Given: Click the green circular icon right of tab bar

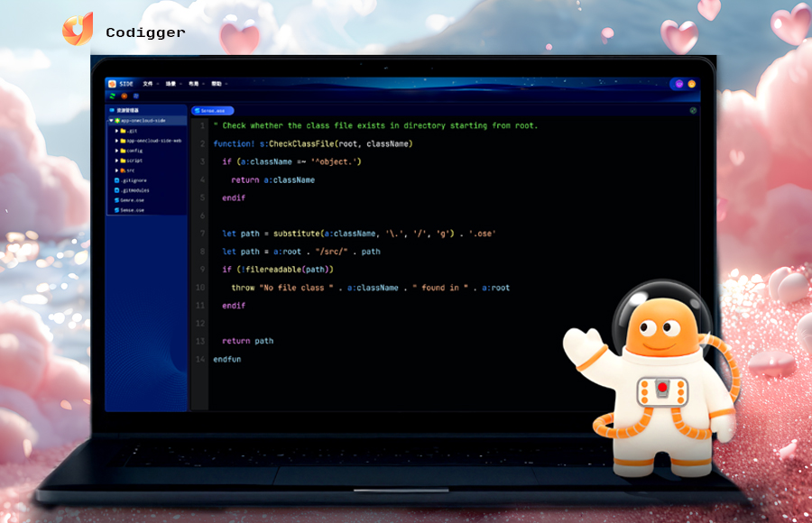Looking at the screenshot, I should (693, 110).
